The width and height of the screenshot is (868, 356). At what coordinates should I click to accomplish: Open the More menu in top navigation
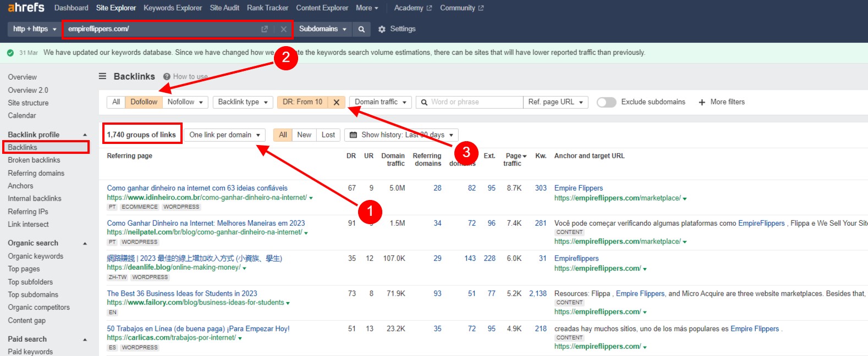tap(367, 8)
